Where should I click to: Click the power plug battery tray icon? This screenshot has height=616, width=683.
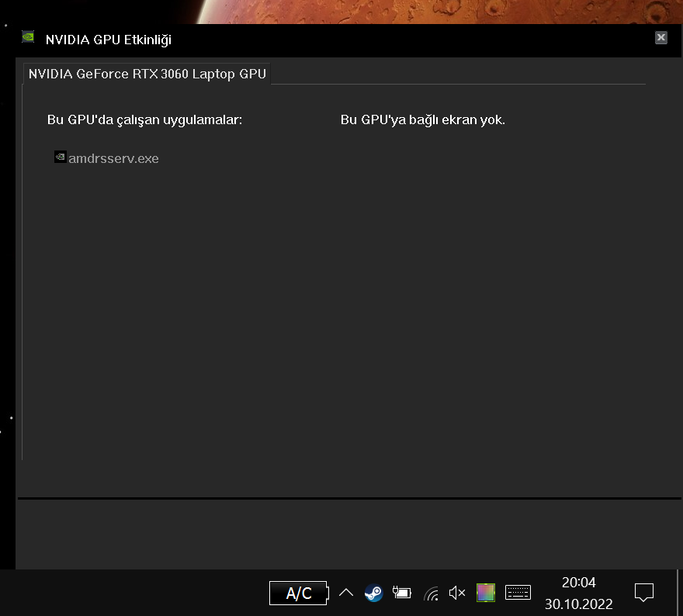coord(401,593)
